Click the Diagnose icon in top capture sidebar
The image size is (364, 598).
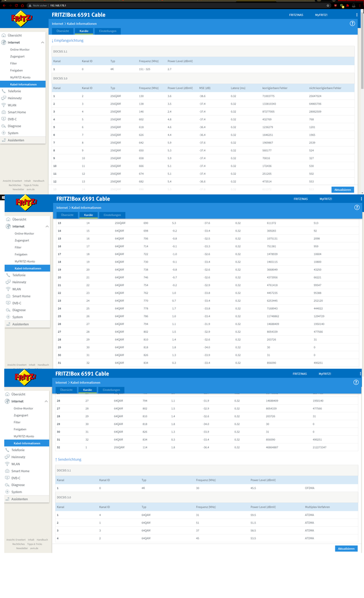(x=4, y=126)
